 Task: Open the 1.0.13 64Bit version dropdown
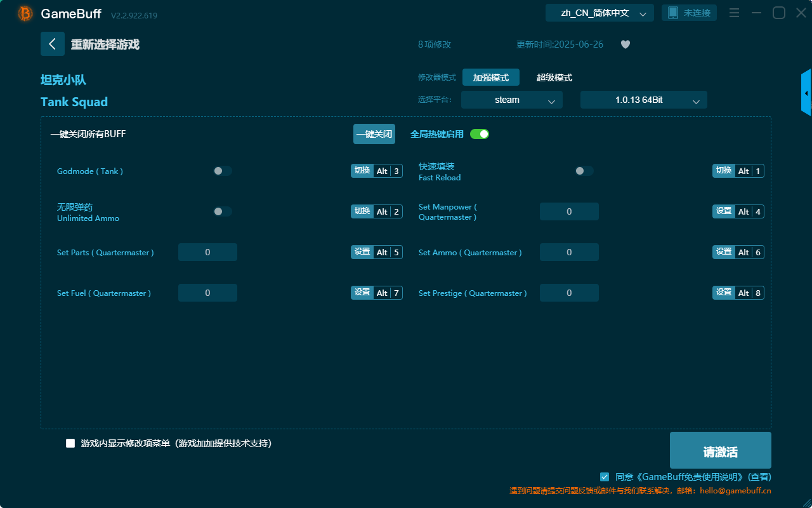point(643,100)
